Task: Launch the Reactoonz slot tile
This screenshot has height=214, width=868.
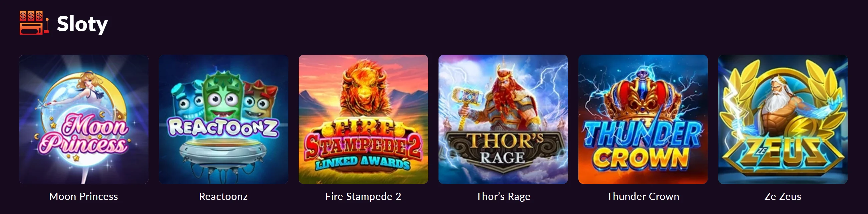Action: (x=223, y=119)
